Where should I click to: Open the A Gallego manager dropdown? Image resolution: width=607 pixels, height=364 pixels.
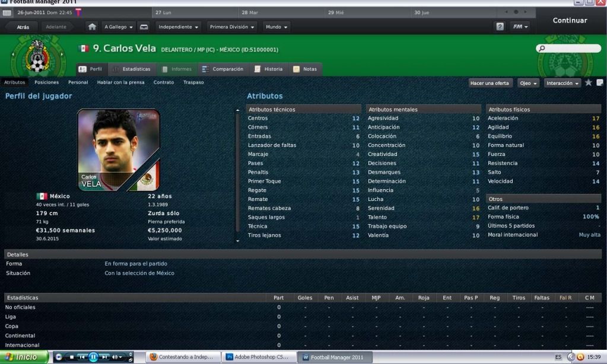click(119, 27)
